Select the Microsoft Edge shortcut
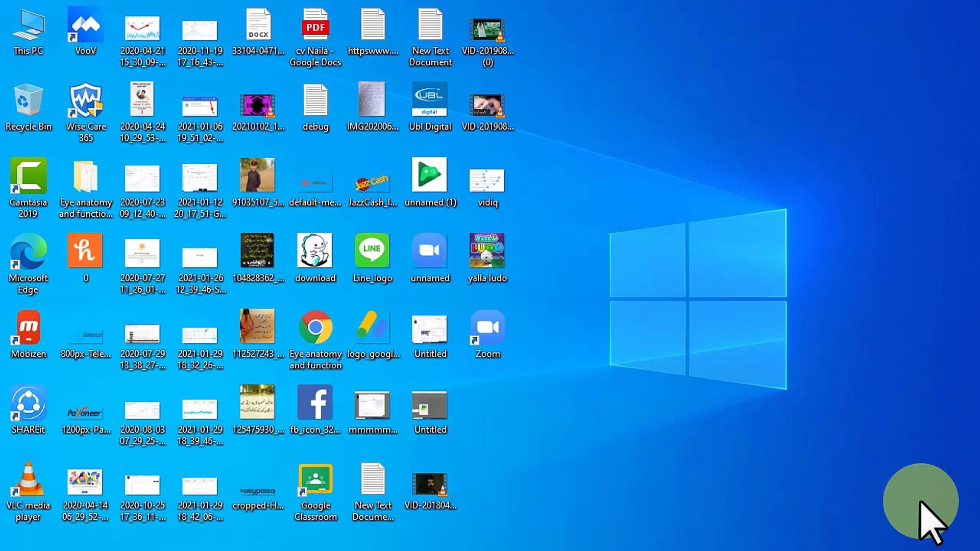This screenshot has height=551, width=980. click(x=28, y=252)
